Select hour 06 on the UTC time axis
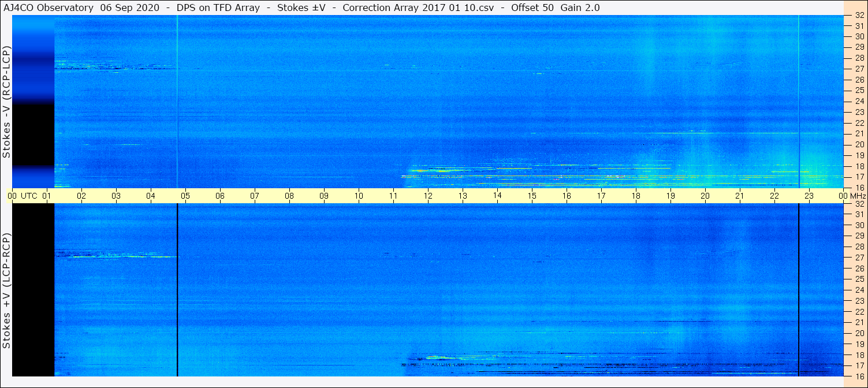Image resolution: width=868 pixels, height=388 pixels. click(220, 196)
